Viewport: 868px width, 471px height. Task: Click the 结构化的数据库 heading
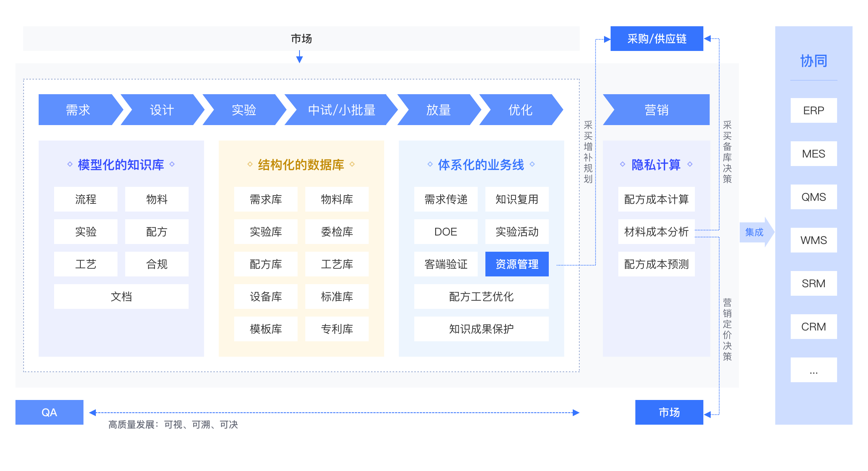click(x=301, y=165)
